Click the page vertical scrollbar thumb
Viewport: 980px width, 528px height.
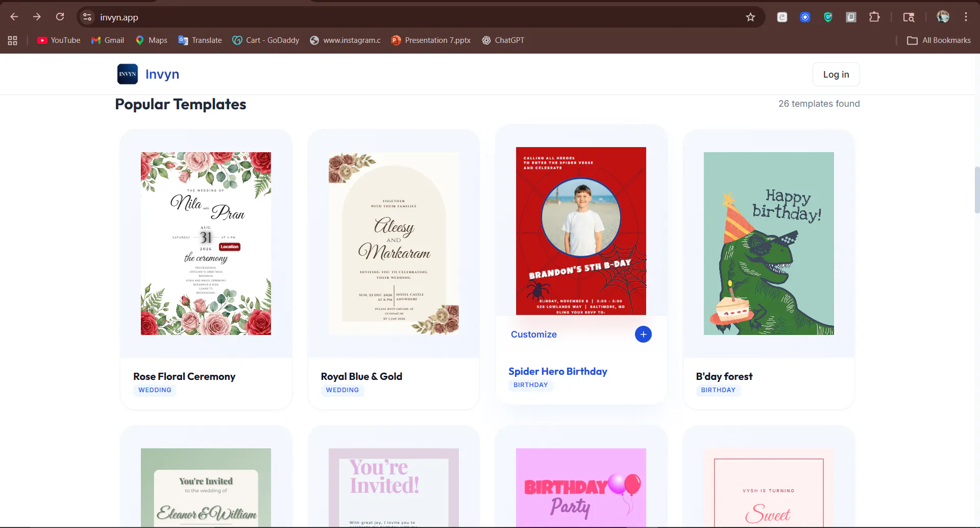point(977,189)
